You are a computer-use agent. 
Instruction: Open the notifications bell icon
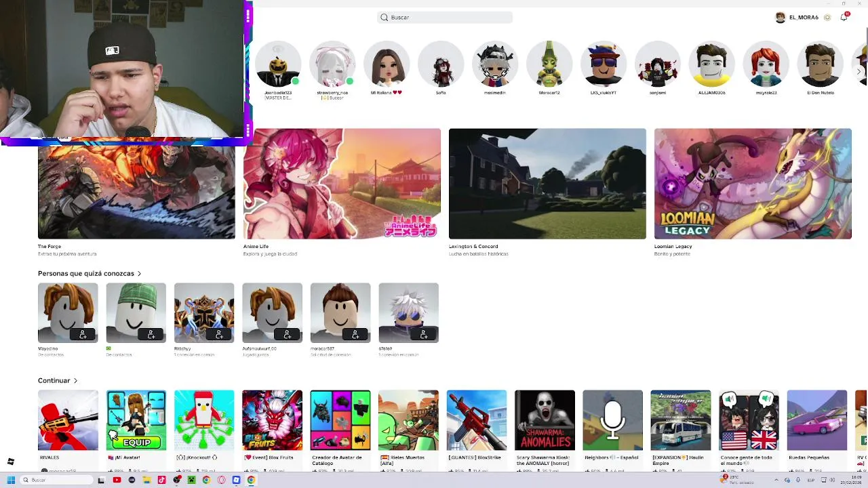click(844, 17)
